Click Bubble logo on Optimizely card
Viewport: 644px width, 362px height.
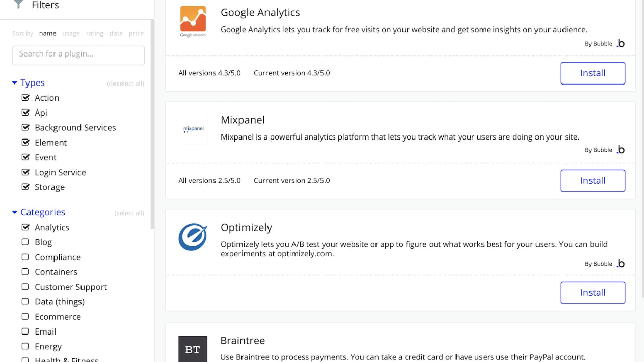tap(621, 264)
